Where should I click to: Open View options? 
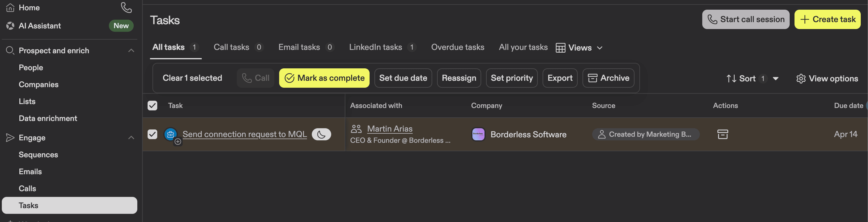point(827,79)
